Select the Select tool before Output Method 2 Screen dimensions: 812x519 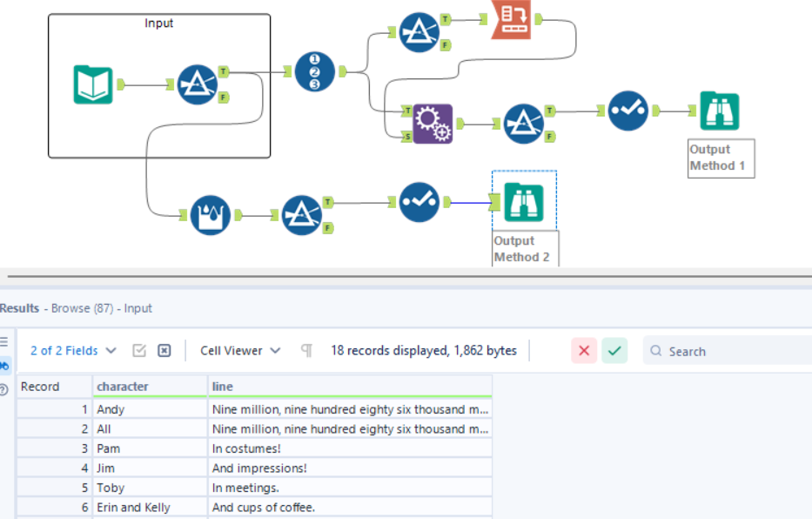tap(419, 202)
